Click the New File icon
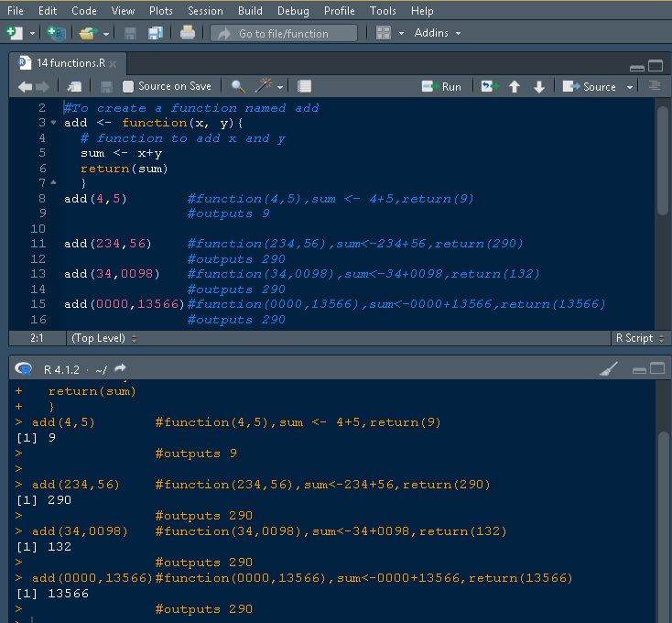Image resolution: width=672 pixels, height=623 pixels. pyautogui.click(x=14, y=33)
